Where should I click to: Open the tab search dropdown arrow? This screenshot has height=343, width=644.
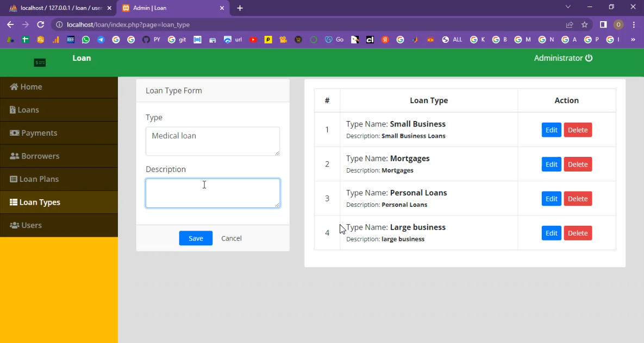568,7
